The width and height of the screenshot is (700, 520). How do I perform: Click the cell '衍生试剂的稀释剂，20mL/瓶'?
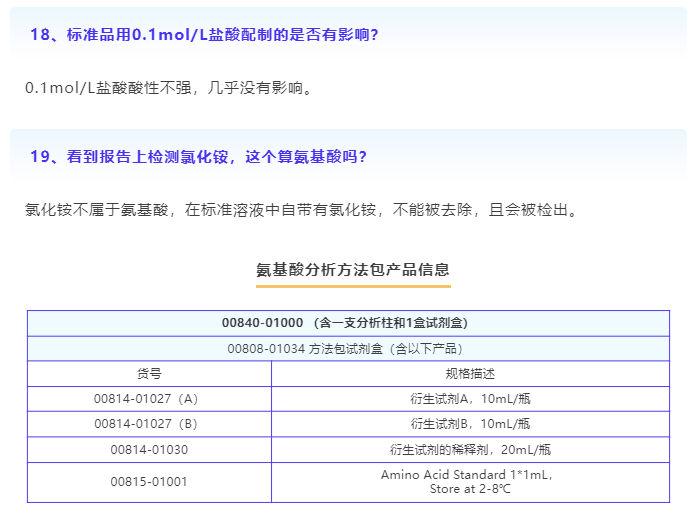tap(469, 450)
